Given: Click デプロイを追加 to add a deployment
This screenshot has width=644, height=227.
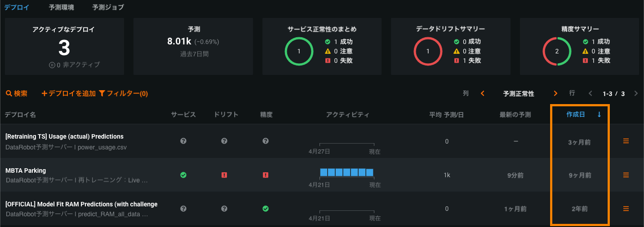Looking at the screenshot, I should [x=68, y=94].
